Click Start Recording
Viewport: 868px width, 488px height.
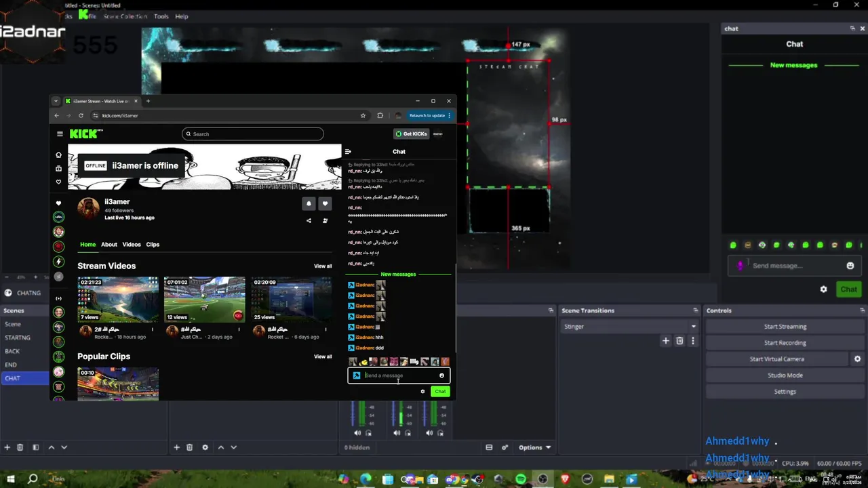tap(785, 343)
